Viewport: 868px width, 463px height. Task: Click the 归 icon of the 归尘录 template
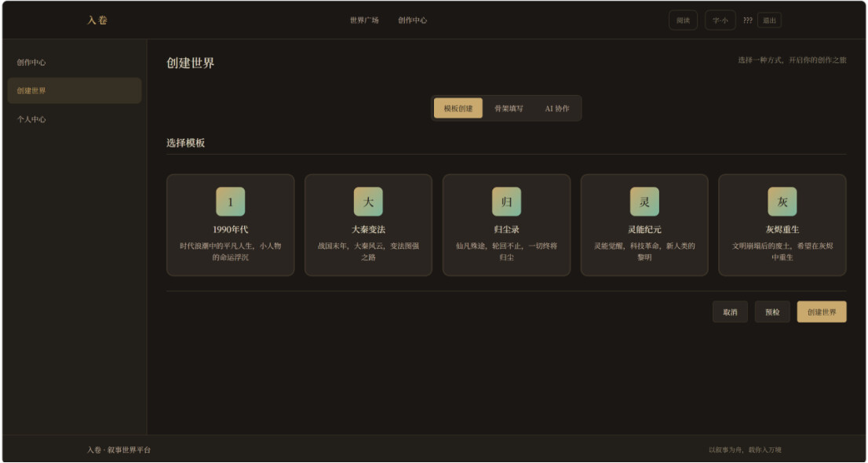tap(506, 202)
